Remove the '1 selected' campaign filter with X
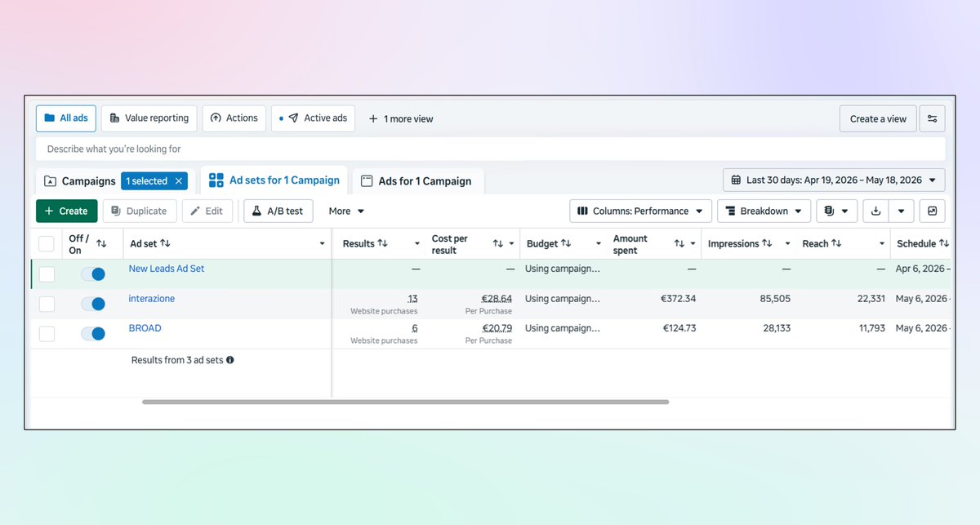The height and width of the screenshot is (525, 980). click(x=179, y=181)
